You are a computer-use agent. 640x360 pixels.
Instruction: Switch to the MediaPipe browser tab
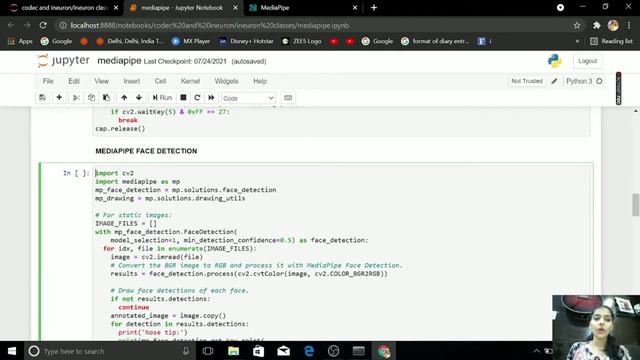pyautogui.click(x=303, y=8)
